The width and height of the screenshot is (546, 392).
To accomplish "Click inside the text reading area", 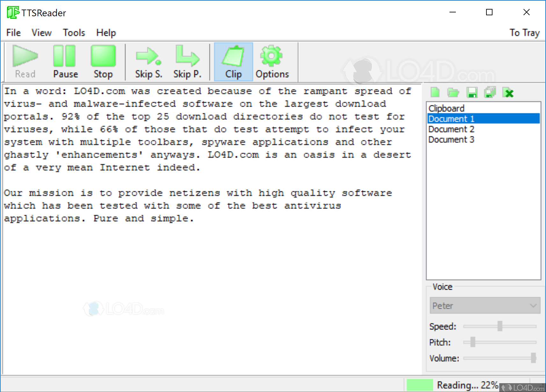I will click(x=212, y=229).
